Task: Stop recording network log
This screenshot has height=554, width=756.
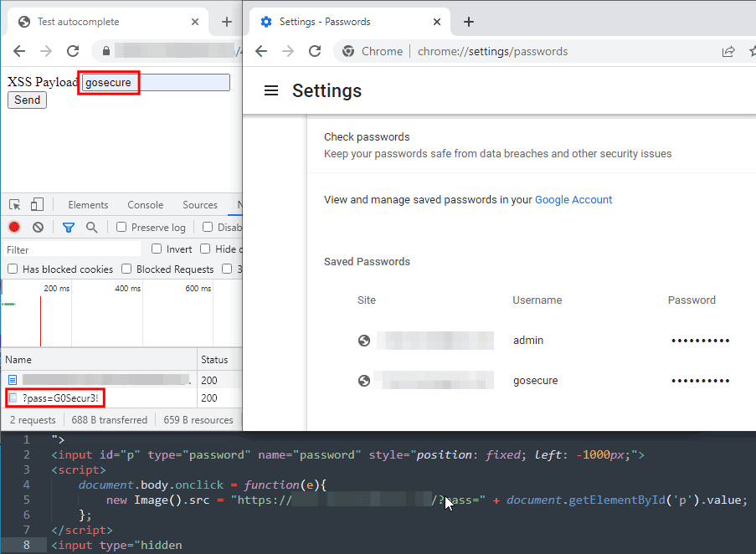Action: coord(14,227)
